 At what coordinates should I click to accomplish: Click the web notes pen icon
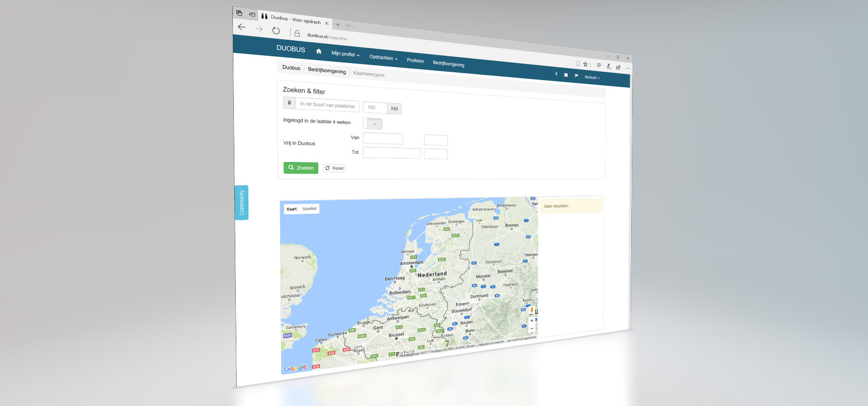pos(608,66)
